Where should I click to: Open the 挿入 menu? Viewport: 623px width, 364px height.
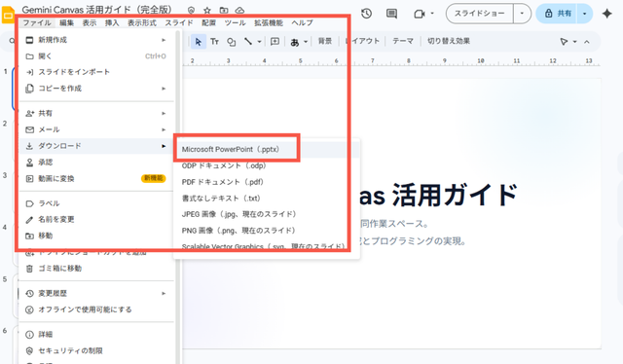coord(112,22)
